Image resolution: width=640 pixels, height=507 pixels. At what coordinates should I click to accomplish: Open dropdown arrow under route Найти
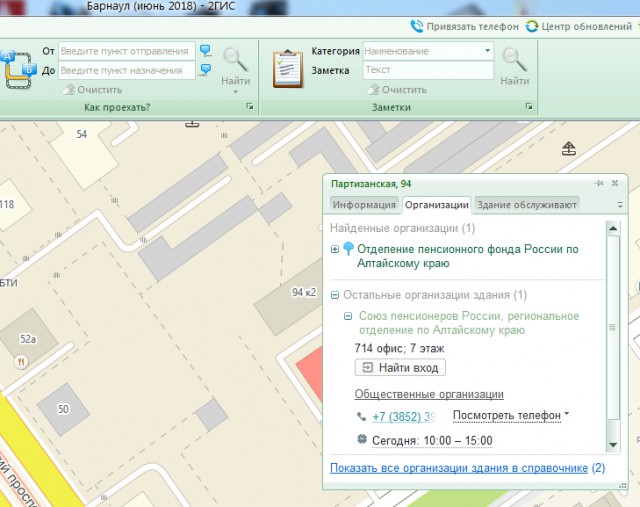point(236,92)
